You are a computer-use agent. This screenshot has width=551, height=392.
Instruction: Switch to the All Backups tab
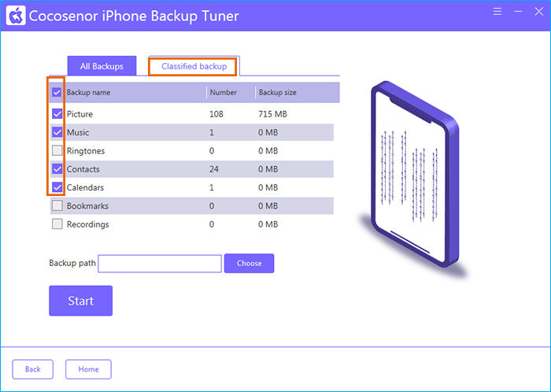tap(102, 66)
